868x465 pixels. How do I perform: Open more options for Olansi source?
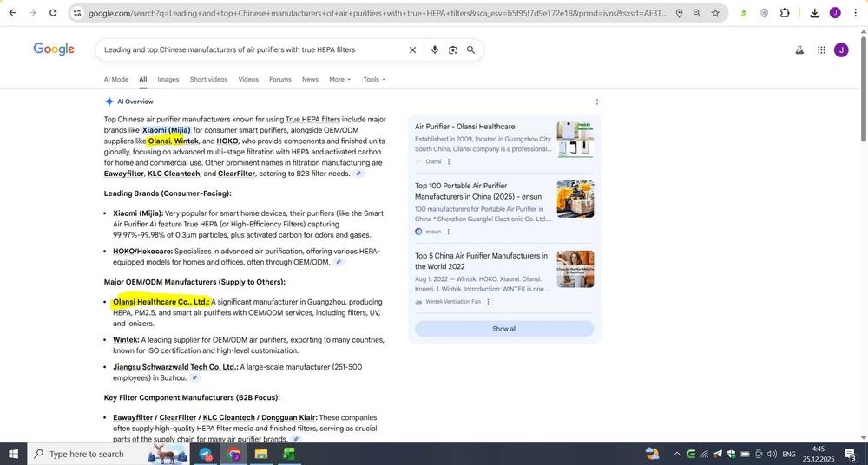pyautogui.click(x=449, y=161)
